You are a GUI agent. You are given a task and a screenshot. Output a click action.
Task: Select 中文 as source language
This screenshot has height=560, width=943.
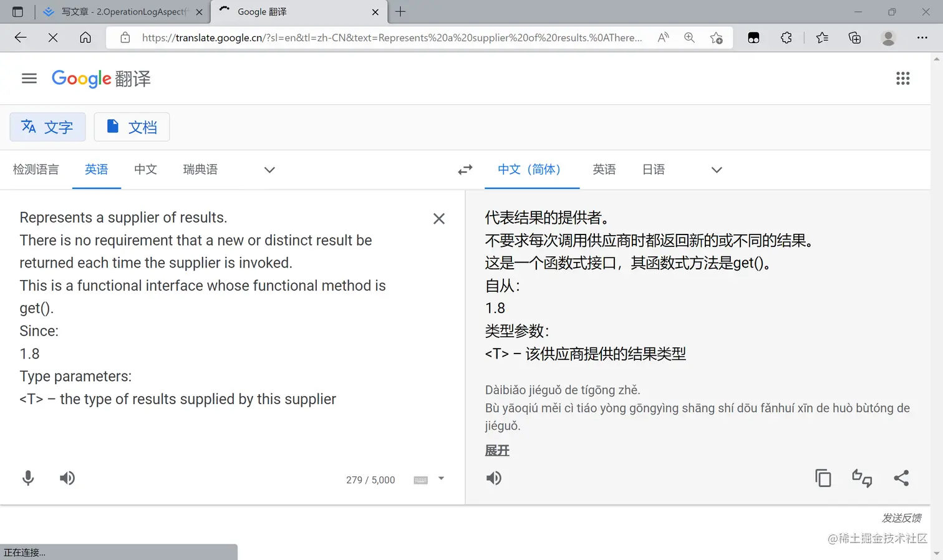point(145,170)
